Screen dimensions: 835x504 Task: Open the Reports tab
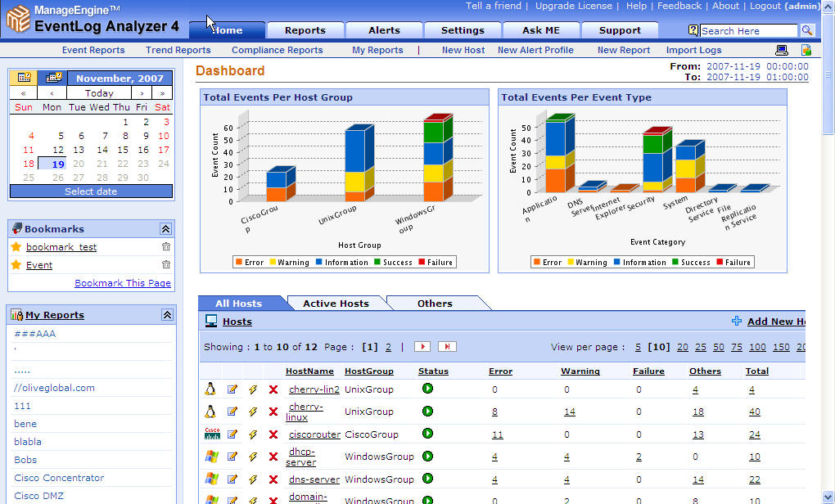point(305,30)
